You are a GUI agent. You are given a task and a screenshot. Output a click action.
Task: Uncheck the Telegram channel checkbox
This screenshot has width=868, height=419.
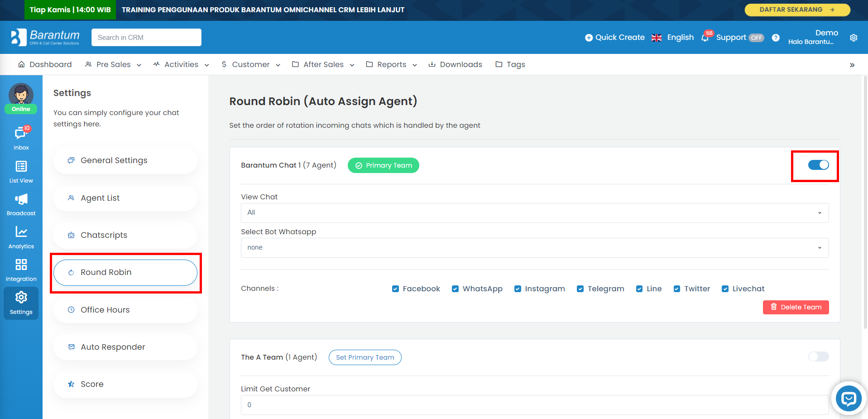[580, 289]
